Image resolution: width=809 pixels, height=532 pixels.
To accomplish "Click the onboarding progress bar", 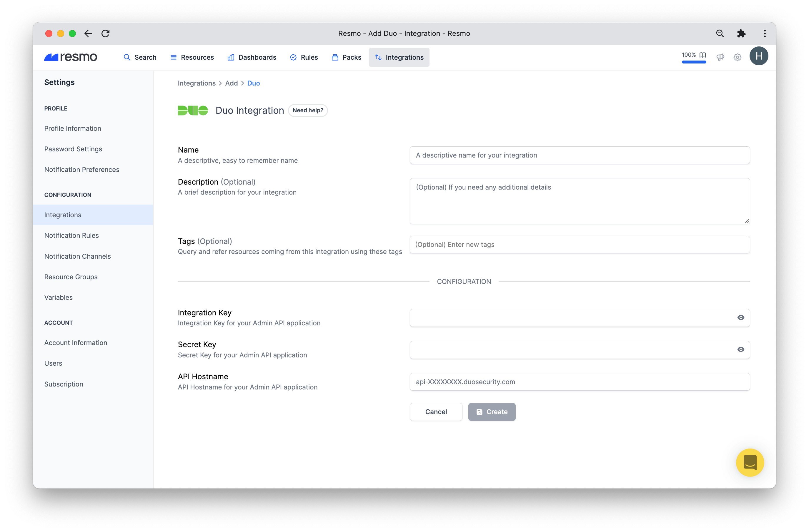I will 694,62.
